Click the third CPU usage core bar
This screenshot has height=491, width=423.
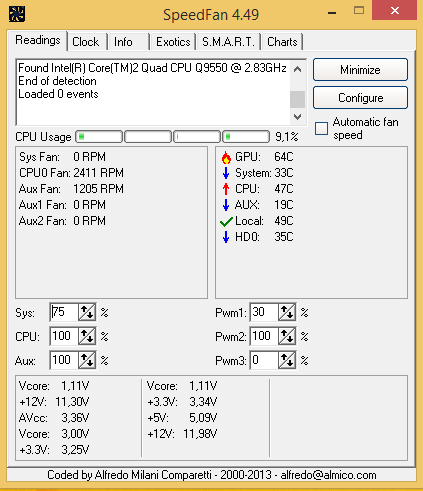pyautogui.click(x=197, y=137)
